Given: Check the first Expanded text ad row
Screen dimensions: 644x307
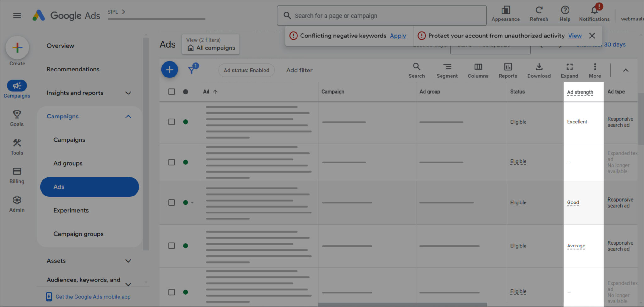Looking at the screenshot, I should pyautogui.click(x=171, y=162).
